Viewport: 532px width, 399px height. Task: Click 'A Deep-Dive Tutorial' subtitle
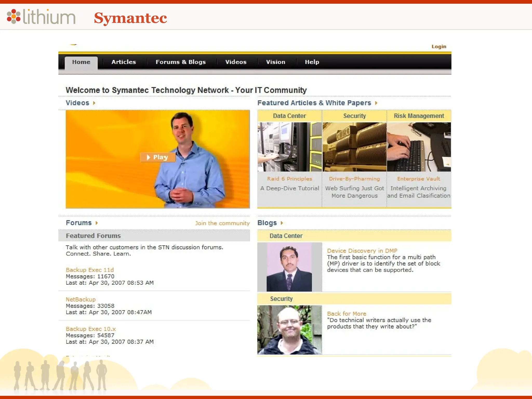[290, 188]
